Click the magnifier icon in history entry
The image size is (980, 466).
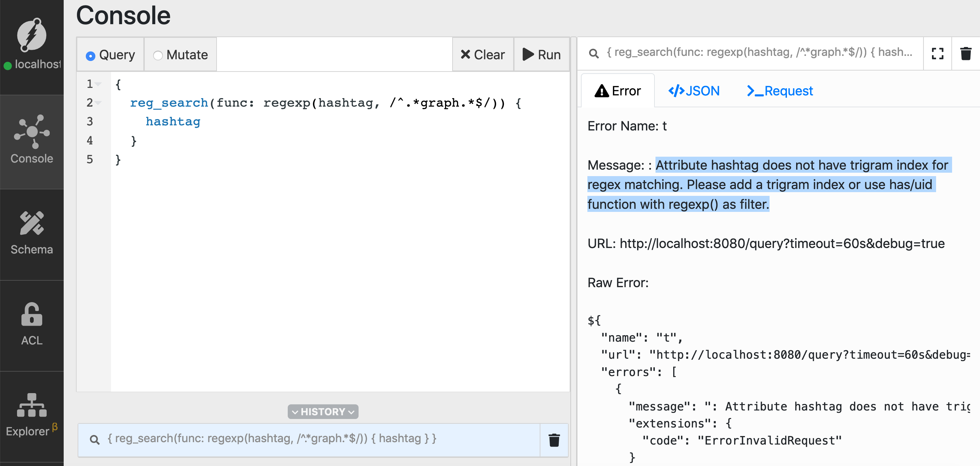point(94,440)
